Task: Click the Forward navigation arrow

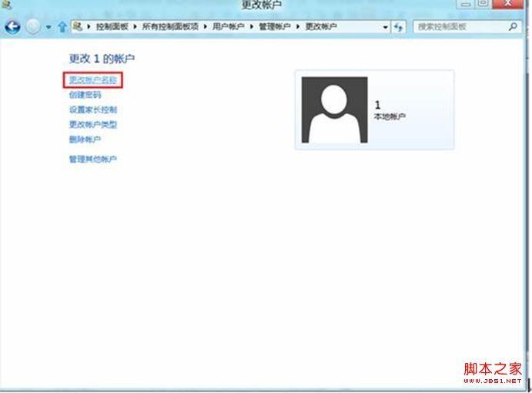Action: click(x=33, y=26)
